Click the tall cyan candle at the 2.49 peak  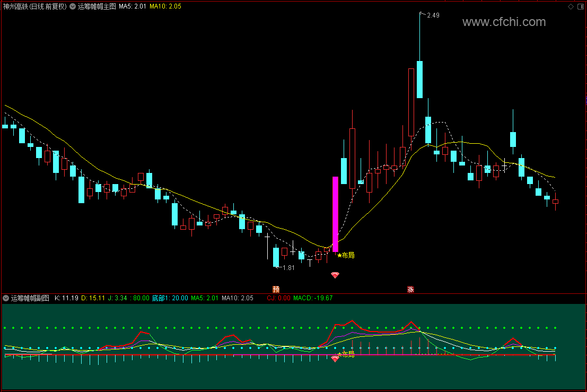pos(419,80)
